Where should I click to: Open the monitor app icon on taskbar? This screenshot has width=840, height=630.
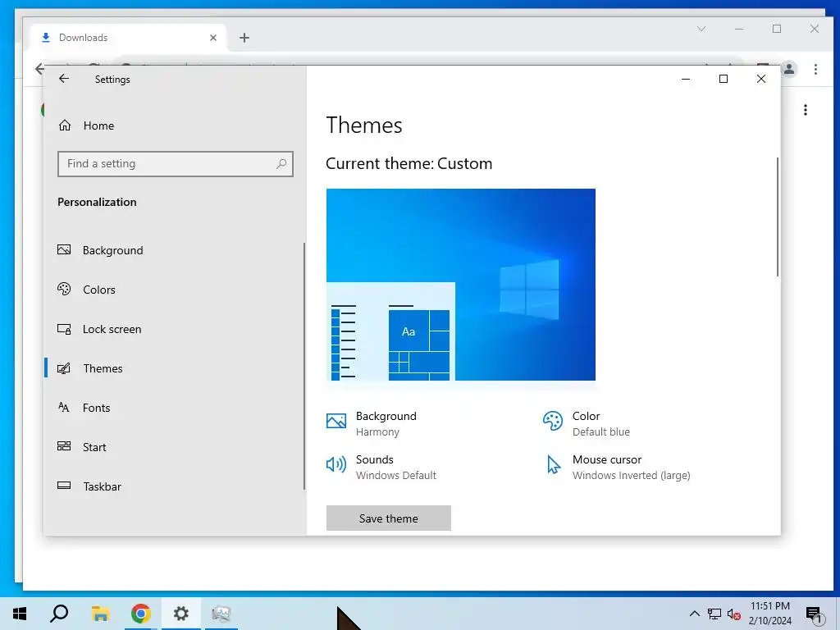(221, 614)
